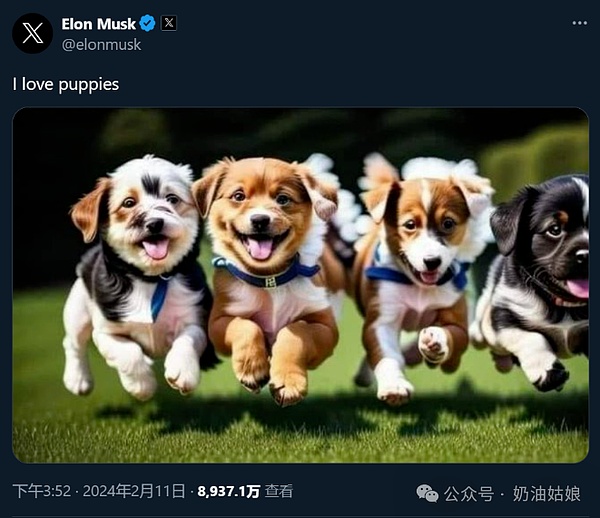Click the 奶油姑娘 account name watermark
The height and width of the screenshot is (518, 600).
(546, 494)
